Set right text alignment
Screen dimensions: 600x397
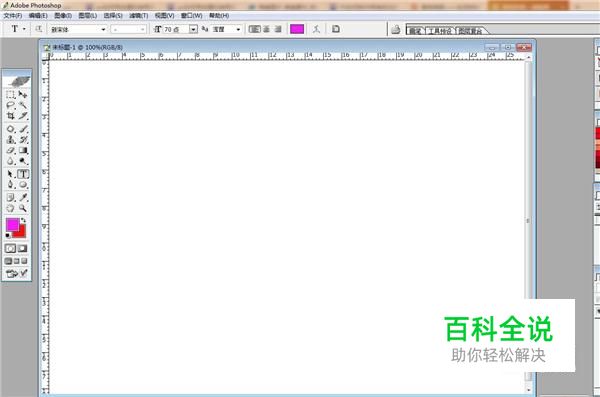(x=278, y=29)
